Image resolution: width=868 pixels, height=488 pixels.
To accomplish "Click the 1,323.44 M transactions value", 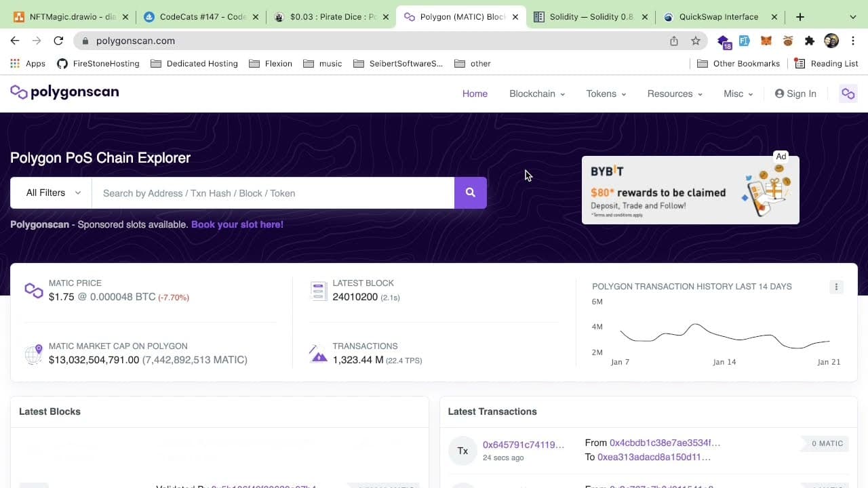I will [358, 360].
